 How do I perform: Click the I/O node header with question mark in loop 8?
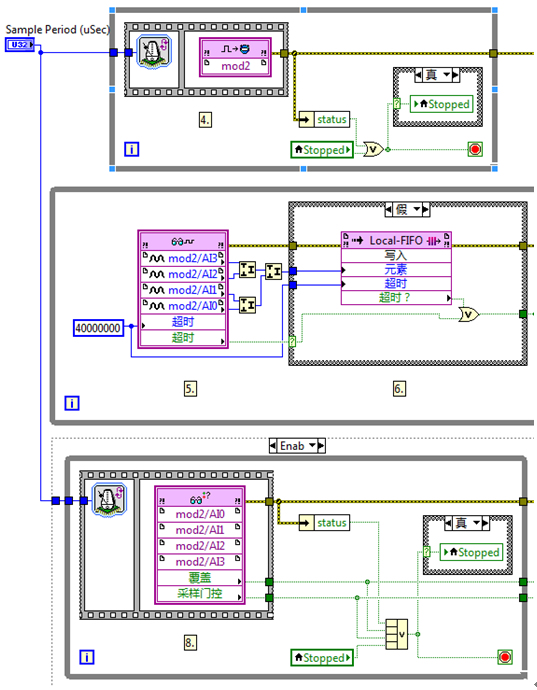pyautogui.click(x=200, y=498)
